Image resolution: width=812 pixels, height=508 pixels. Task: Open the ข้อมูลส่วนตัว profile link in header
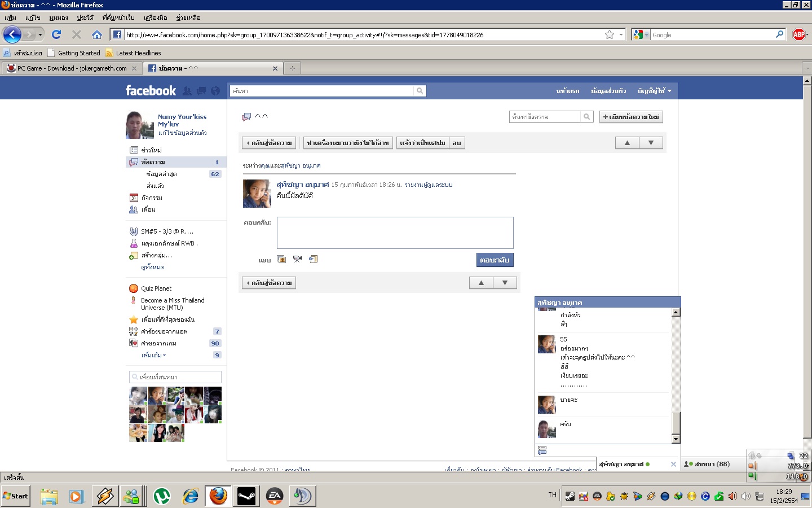pos(608,91)
